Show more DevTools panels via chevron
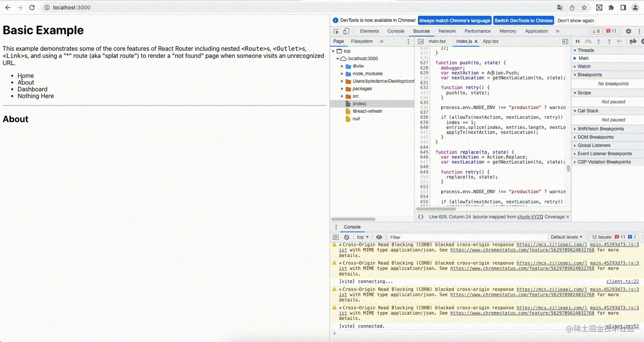Viewport: 644px width, 342px height. 558,31
